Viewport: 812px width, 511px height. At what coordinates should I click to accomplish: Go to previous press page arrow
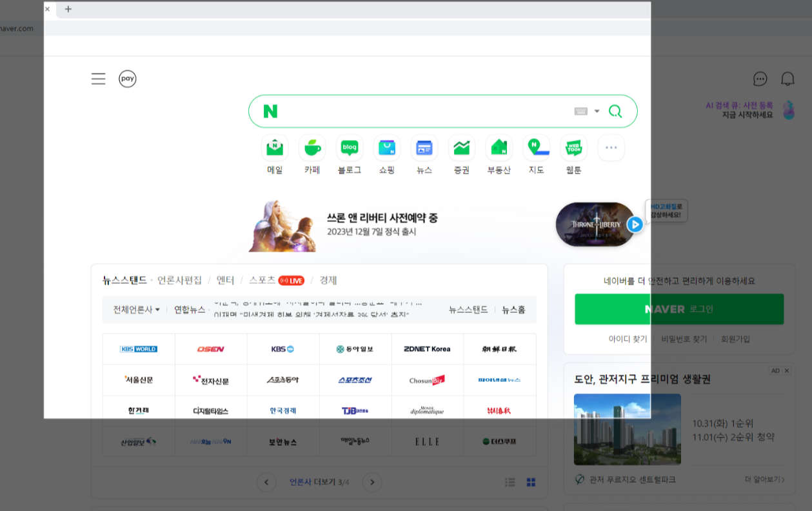[266, 482]
